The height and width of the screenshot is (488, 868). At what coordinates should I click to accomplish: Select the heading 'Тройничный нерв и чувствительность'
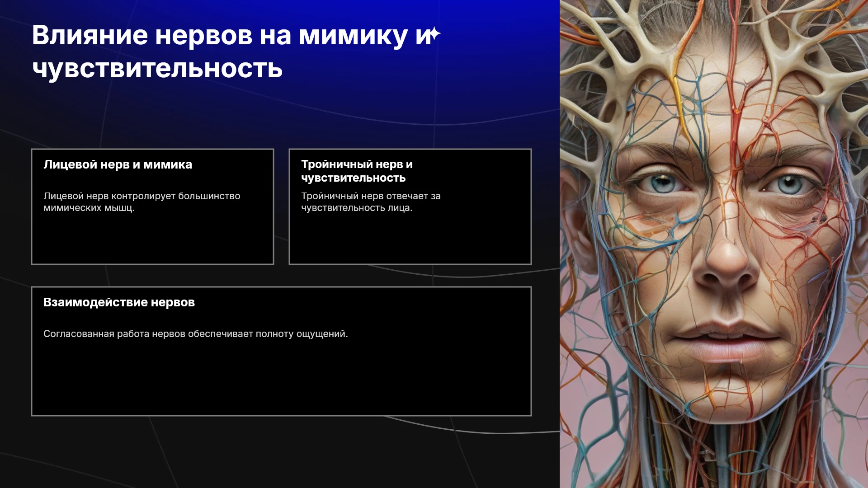pos(357,171)
